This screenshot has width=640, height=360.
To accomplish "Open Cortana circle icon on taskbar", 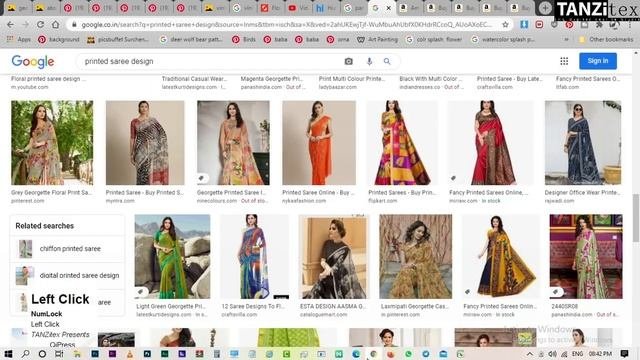I will (42, 353).
